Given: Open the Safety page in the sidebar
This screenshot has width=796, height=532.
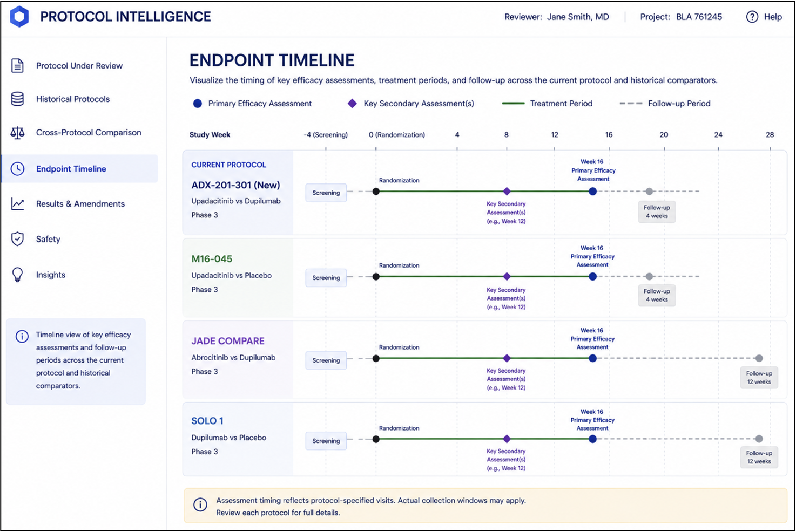Looking at the screenshot, I should click(48, 239).
